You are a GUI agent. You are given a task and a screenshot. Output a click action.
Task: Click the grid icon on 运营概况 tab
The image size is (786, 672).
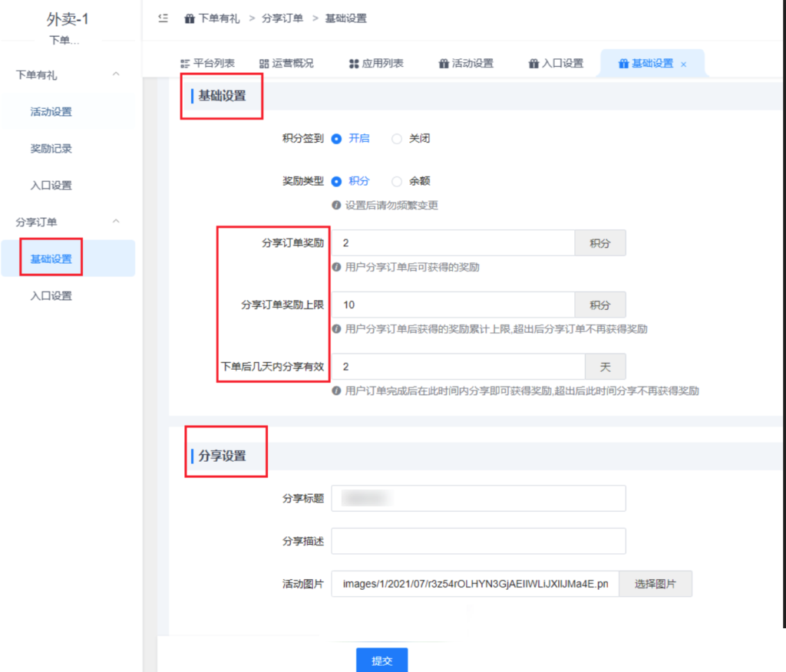(x=264, y=64)
